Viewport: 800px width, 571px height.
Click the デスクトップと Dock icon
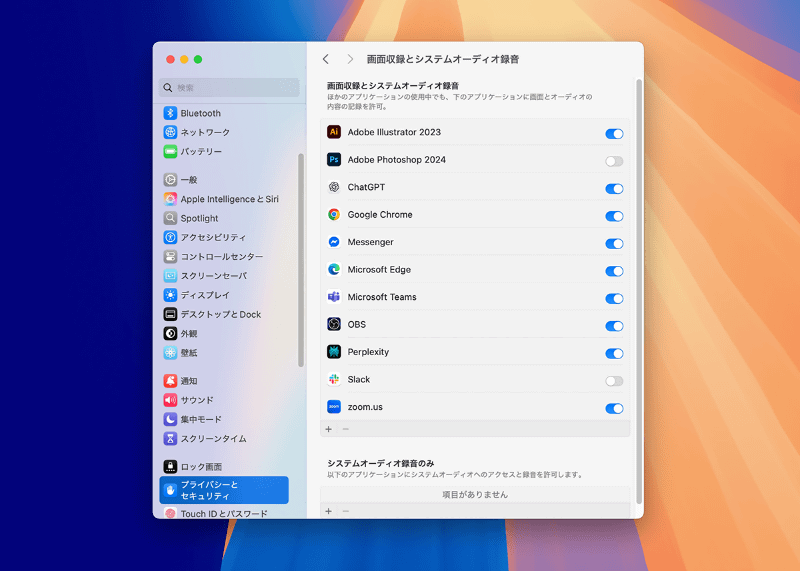(x=170, y=314)
